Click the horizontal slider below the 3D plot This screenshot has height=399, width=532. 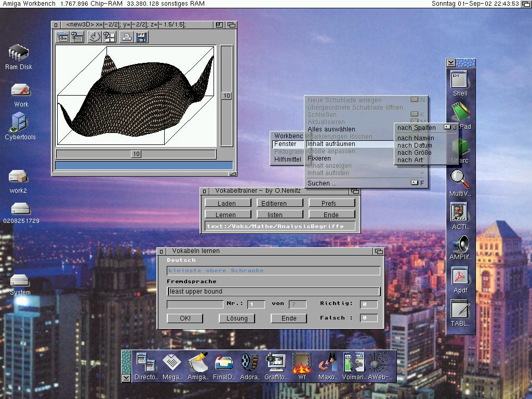click(136, 154)
